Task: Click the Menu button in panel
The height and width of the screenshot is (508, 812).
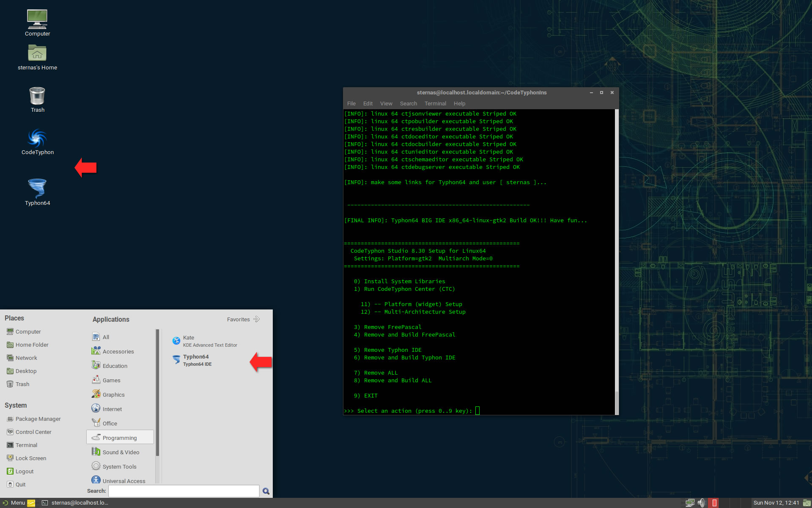Action: click(x=14, y=503)
